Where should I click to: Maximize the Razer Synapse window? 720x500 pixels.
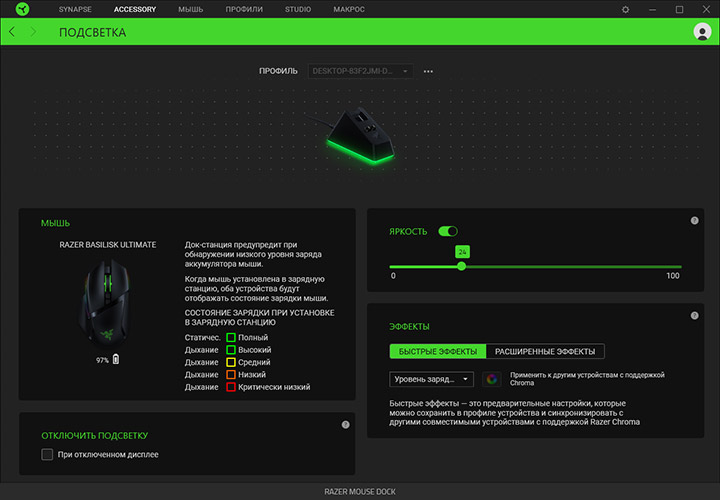coord(679,9)
